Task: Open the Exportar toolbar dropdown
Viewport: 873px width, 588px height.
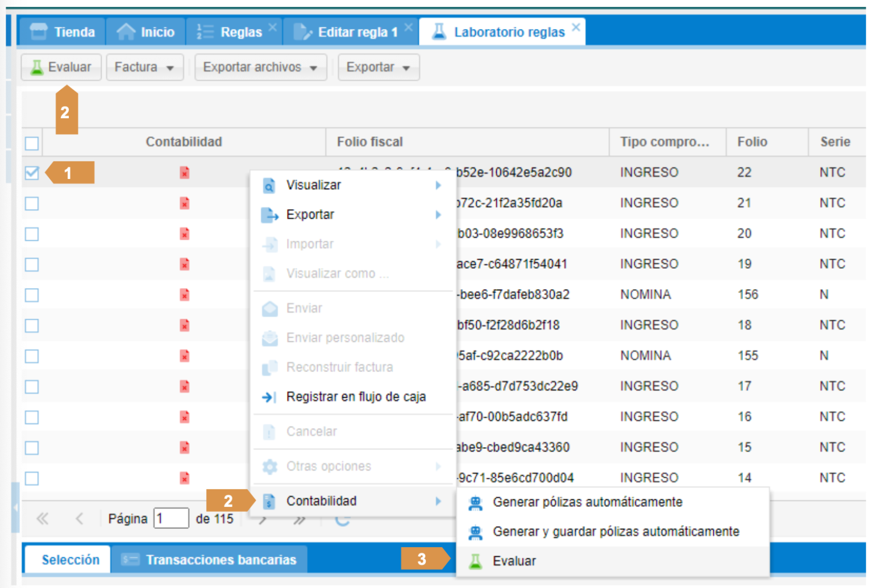Action: tap(378, 67)
